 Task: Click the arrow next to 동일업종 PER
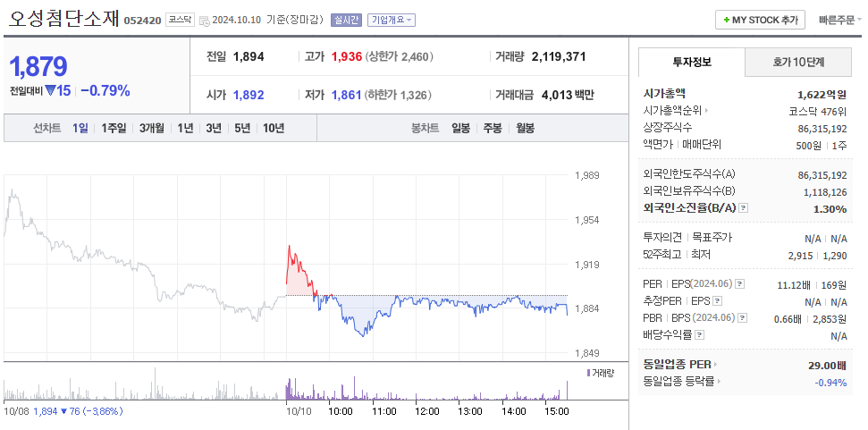715,365
